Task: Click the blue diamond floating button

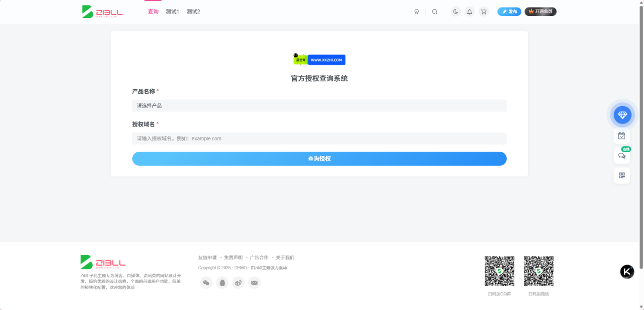Action: pyautogui.click(x=622, y=115)
